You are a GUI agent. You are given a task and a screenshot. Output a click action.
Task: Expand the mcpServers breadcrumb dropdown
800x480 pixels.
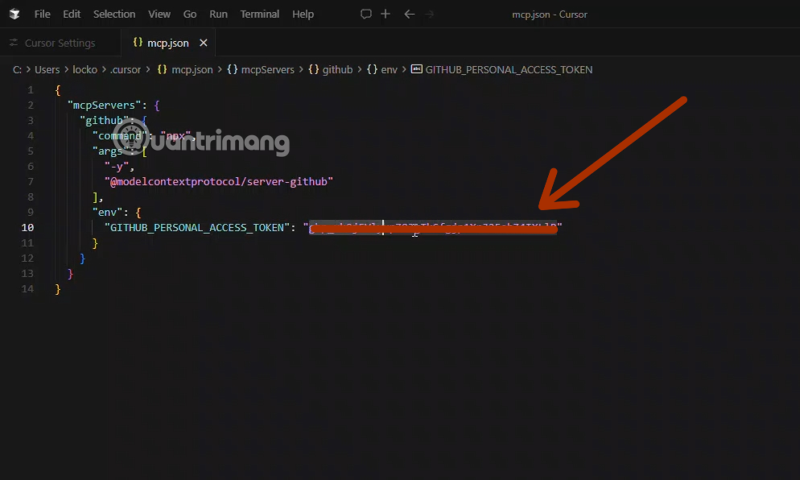click(261, 70)
